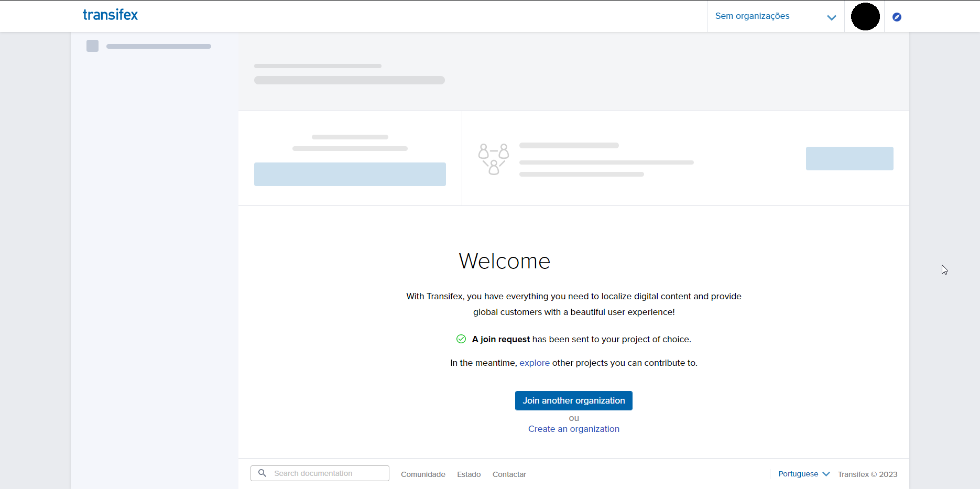Click the Transifex logo
The height and width of the screenshot is (489, 980).
(110, 15)
